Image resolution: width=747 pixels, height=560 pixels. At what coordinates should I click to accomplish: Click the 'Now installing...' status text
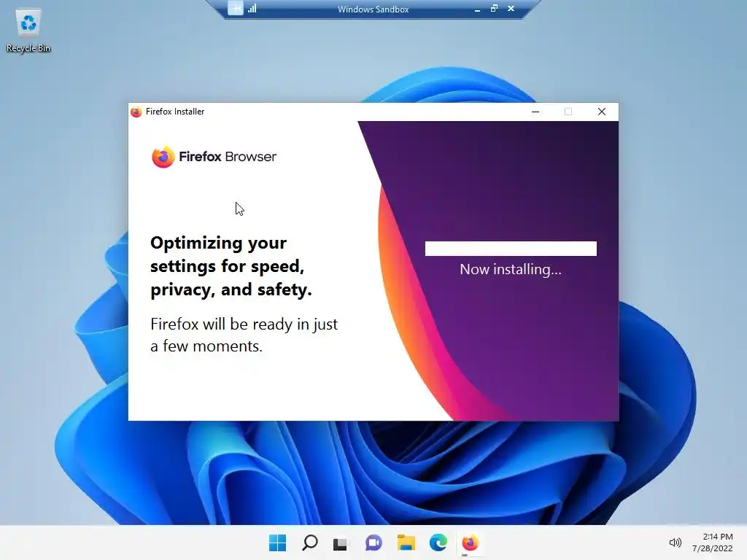click(511, 270)
